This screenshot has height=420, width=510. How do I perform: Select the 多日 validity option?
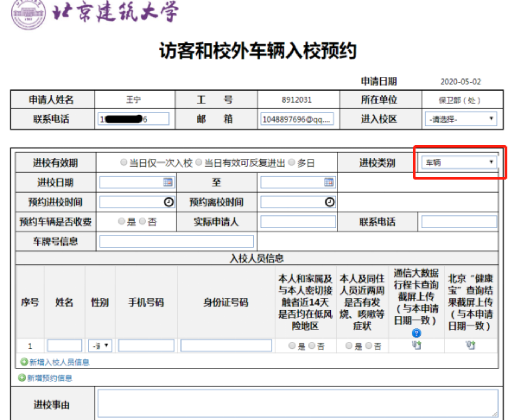[x=292, y=162]
